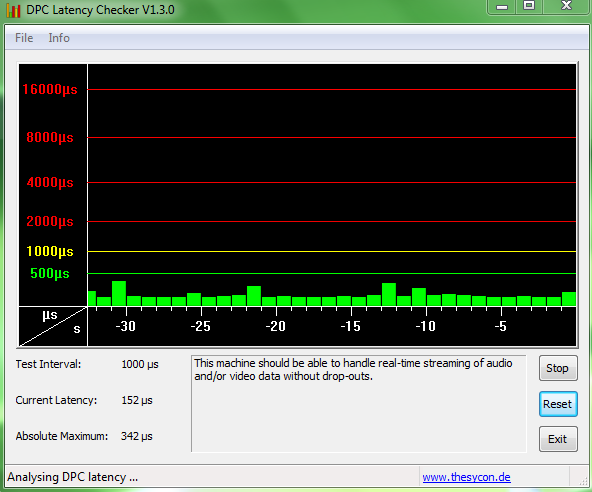Click the -15 time axis marker
The width and height of the screenshot is (592, 492).
[x=351, y=326]
